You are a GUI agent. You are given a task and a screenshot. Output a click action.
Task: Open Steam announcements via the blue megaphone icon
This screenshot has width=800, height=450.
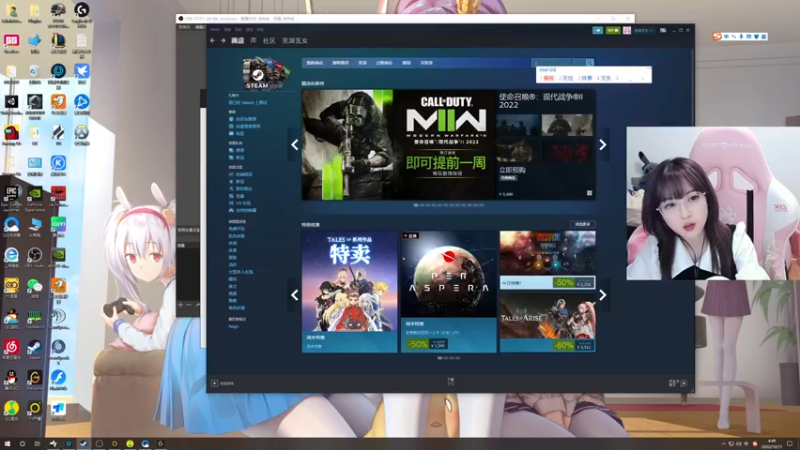pyautogui.click(x=597, y=31)
